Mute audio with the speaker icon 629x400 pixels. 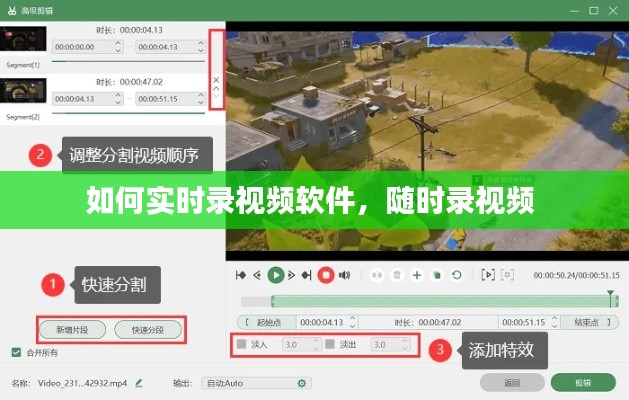pyautogui.click(x=344, y=274)
